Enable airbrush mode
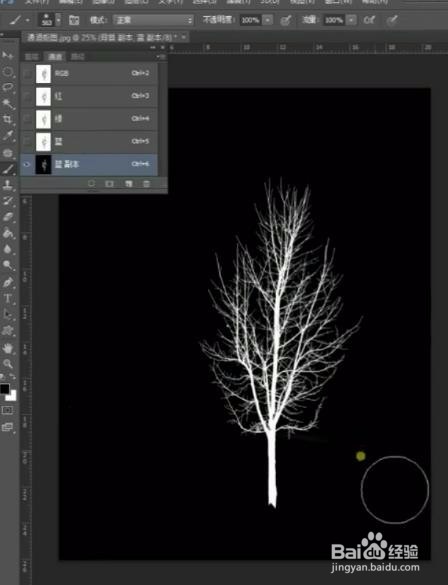 [369, 20]
